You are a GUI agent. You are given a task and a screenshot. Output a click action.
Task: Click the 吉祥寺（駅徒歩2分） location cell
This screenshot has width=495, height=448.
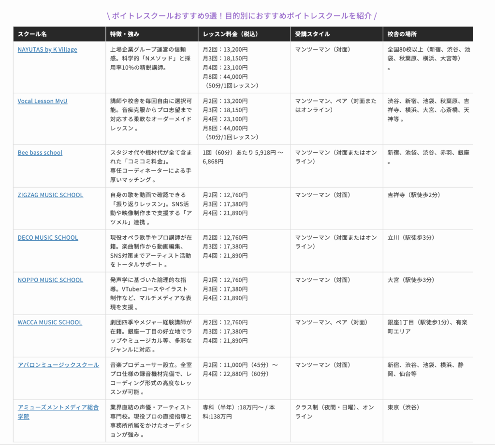pyautogui.click(x=414, y=195)
